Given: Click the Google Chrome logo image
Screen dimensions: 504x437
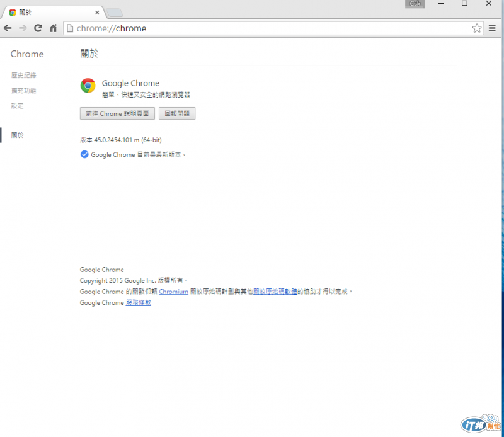Looking at the screenshot, I should (88, 86).
